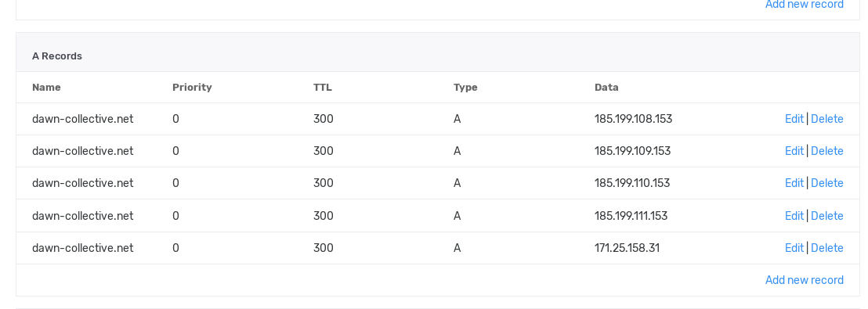Select the TTL column header
The height and width of the screenshot is (309, 868).
pos(323,88)
